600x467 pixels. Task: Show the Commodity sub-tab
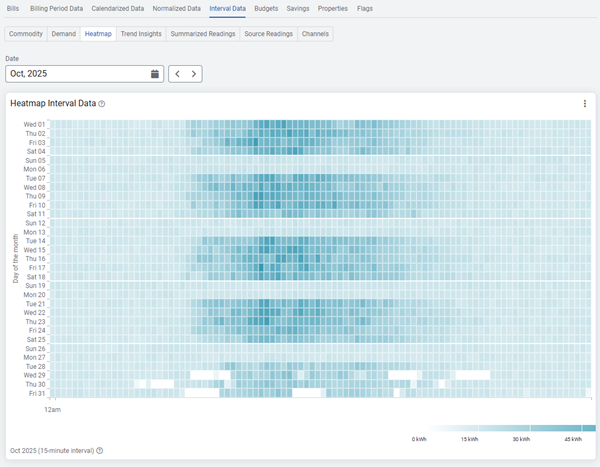click(x=26, y=34)
